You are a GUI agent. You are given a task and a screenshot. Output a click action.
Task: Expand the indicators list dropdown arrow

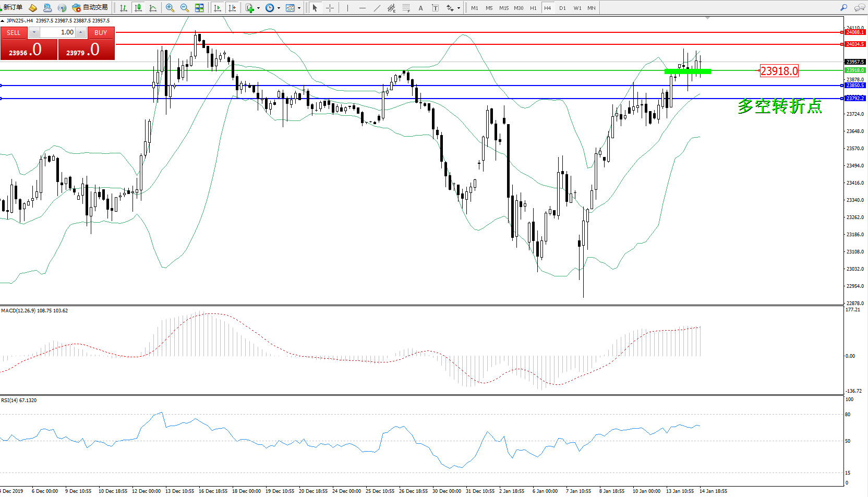(258, 8)
